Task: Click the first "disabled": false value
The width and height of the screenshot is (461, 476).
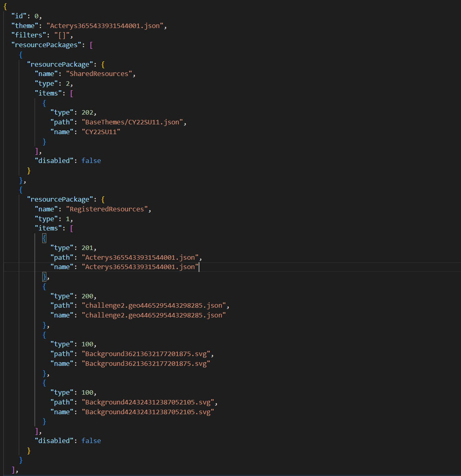Action: [x=91, y=161]
